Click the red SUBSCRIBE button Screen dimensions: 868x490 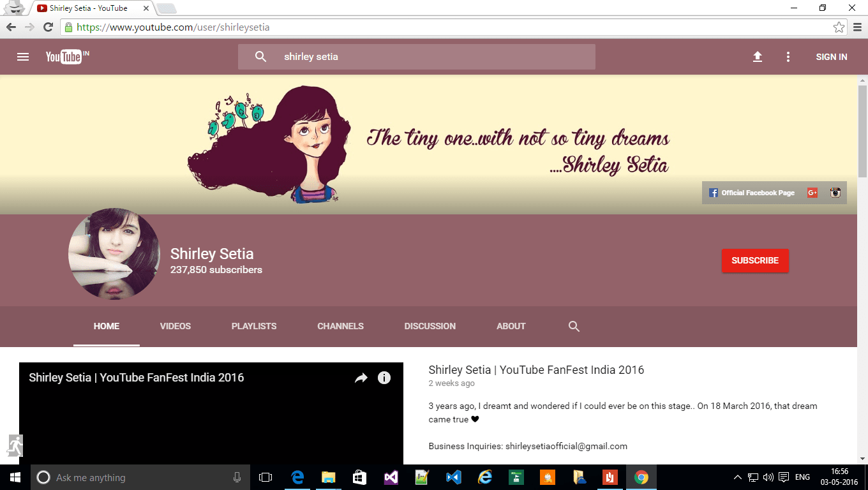pyautogui.click(x=755, y=260)
